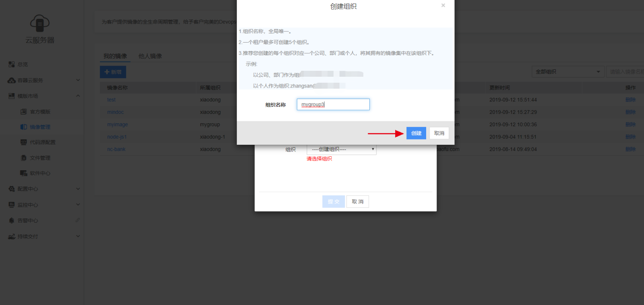Click the 总览 overview grid icon
This screenshot has width=644, height=305.
[12, 64]
